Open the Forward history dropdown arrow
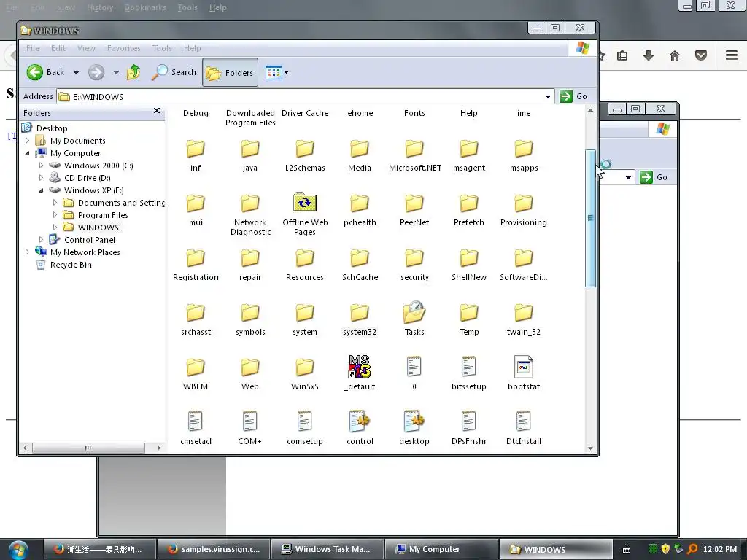The image size is (747, 560). pyautogui.click(x=116, y=73)
